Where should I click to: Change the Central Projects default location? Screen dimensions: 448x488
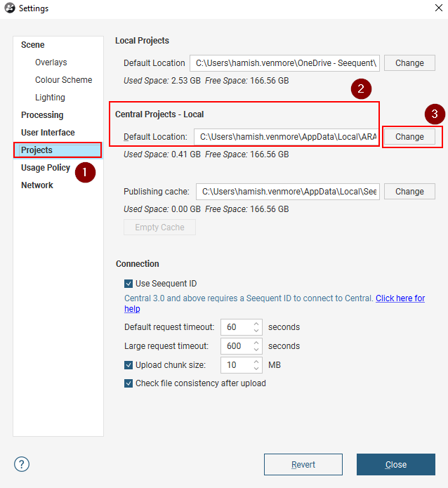[x=409, y=137]
